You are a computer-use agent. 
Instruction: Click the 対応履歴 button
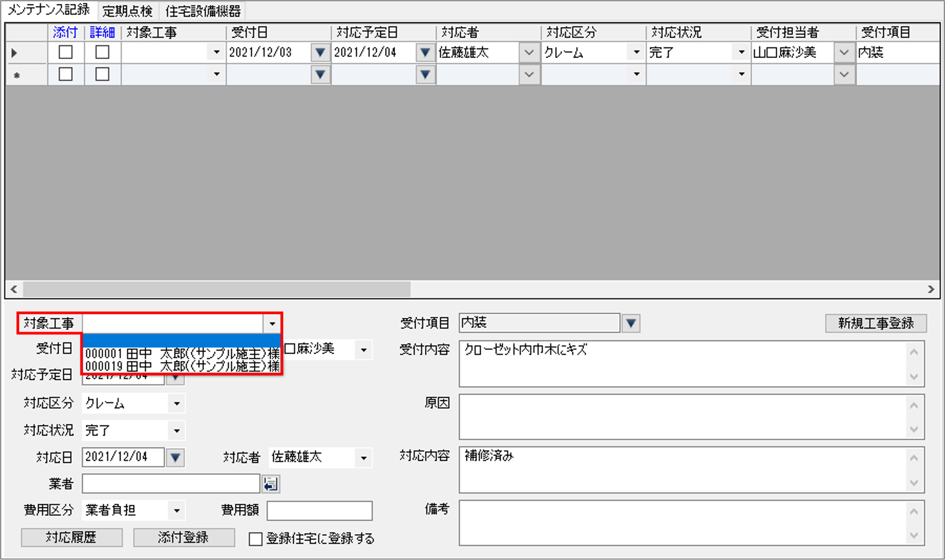pos(71,538)
